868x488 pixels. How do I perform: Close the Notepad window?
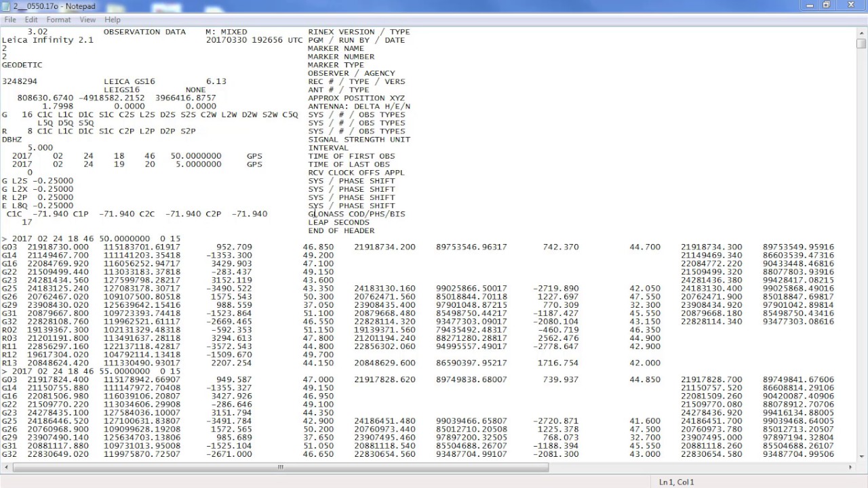click(x=850, y=5)
